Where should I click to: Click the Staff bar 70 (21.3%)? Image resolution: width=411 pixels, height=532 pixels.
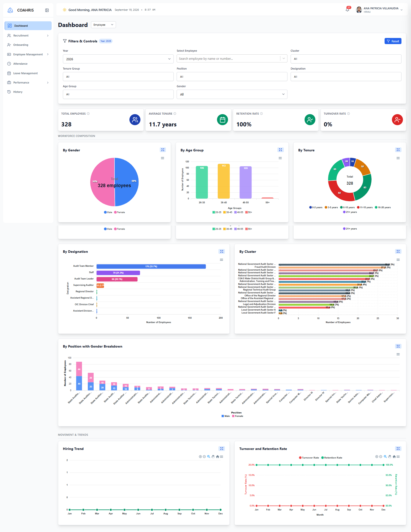[118, 273]
